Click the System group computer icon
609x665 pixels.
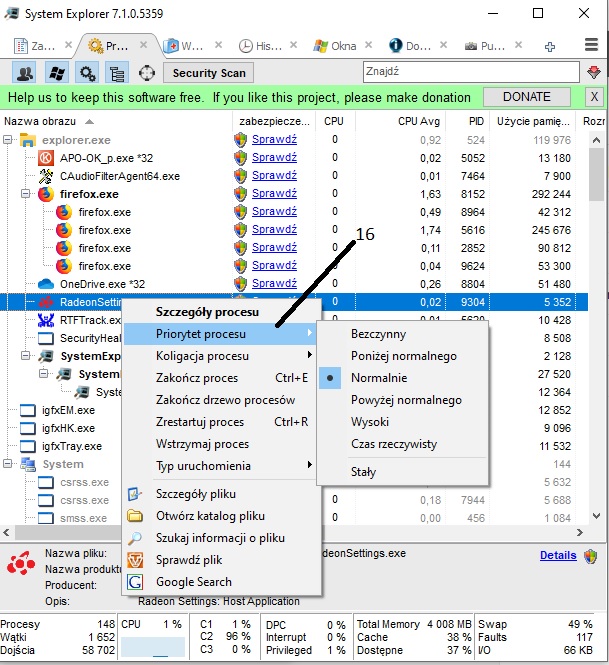pyautogui.click(x=28, y=464)
